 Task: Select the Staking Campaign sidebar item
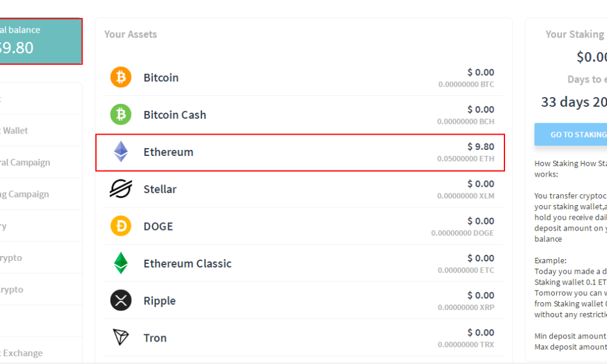[x=25, y=194]
